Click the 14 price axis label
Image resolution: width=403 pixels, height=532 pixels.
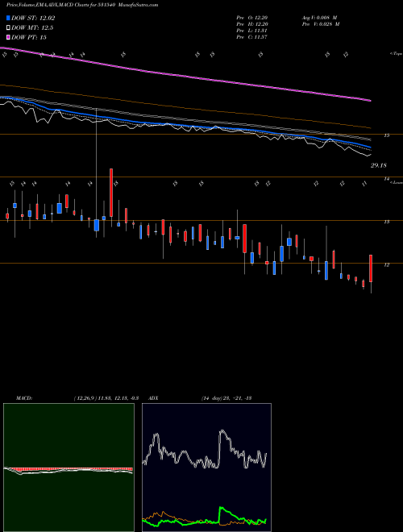(x=386, y=178)
